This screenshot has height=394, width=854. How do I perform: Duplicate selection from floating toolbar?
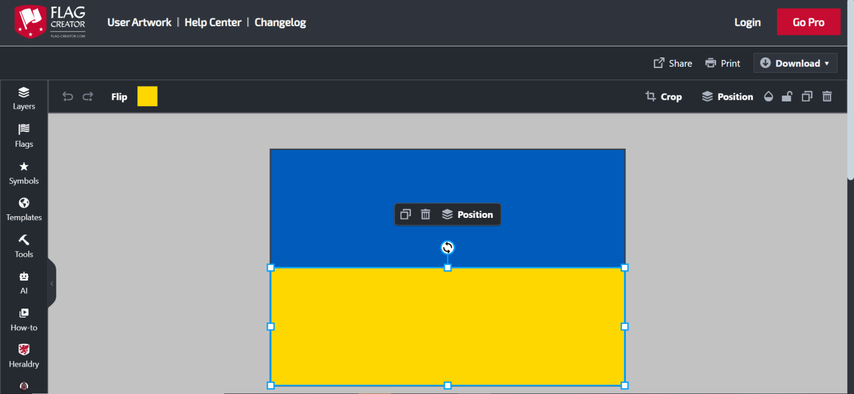click(x=405, y=214)
